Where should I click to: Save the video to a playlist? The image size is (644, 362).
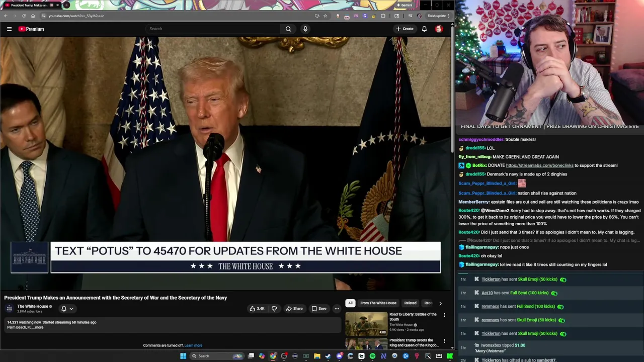point(318,309)
